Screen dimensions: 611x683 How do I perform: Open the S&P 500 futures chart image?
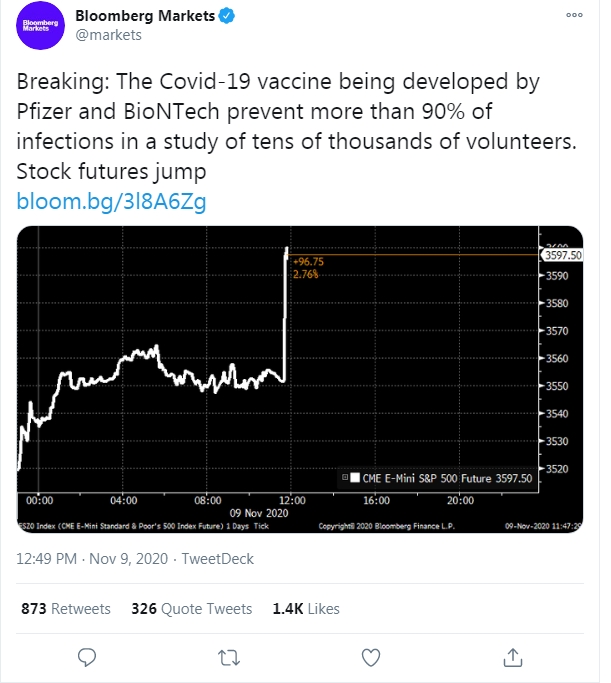(300, 379)
